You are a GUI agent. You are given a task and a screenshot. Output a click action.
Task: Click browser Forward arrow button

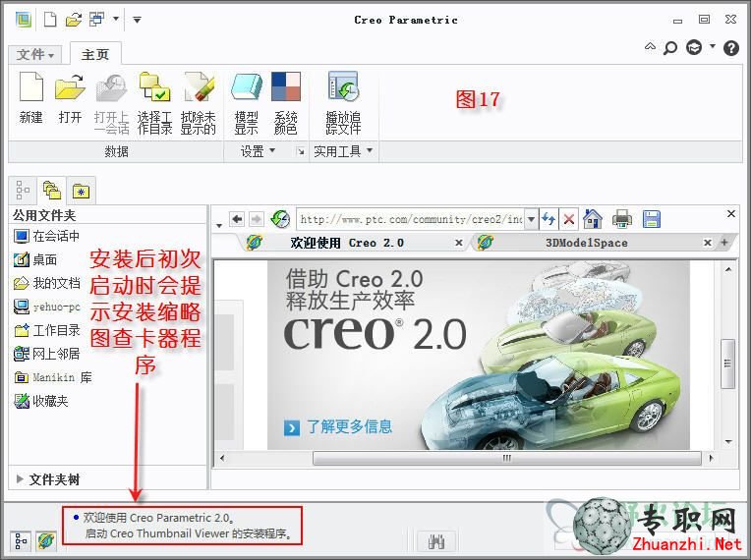pyautogui.click(x=257, y=219)
